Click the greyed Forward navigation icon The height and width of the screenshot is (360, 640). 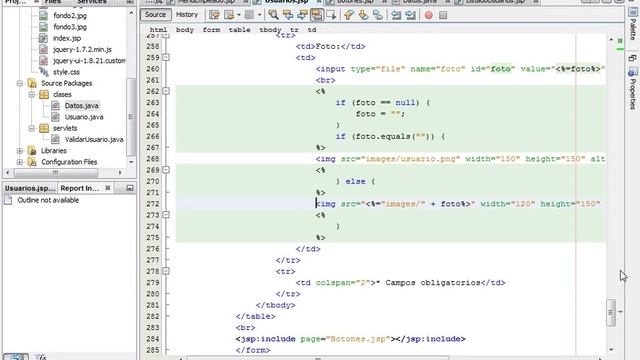pos(249,15)
